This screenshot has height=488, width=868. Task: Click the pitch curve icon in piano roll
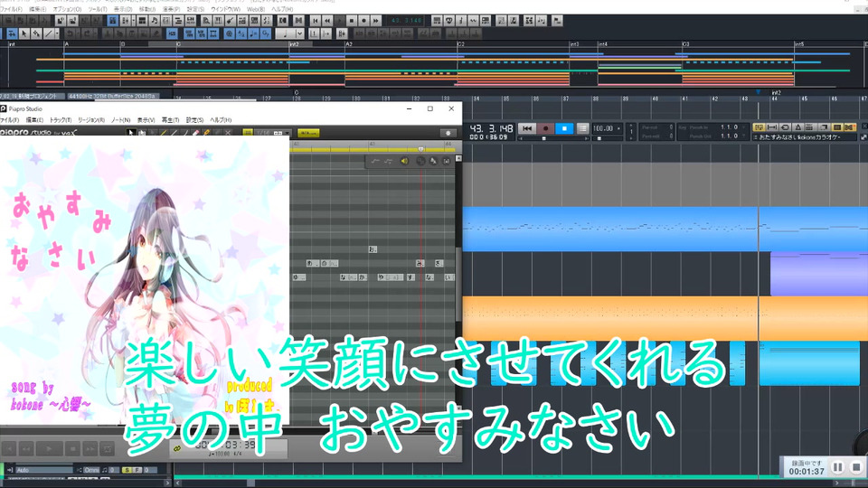[375, 161]
